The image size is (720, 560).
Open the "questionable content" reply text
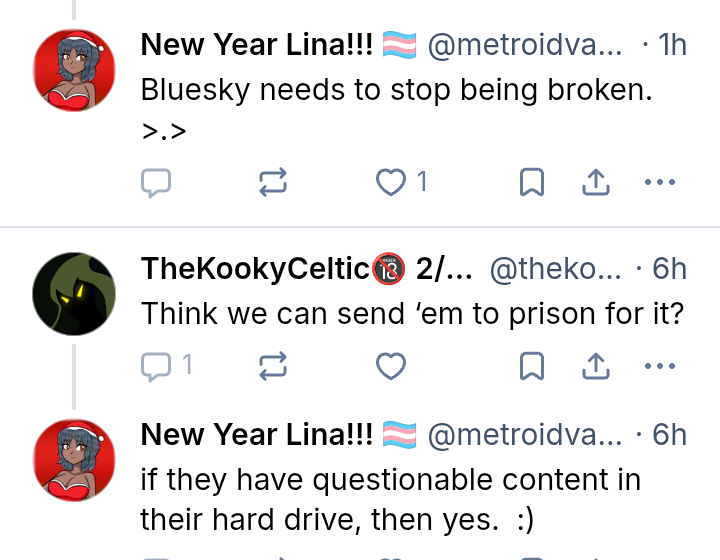point(390,499)
